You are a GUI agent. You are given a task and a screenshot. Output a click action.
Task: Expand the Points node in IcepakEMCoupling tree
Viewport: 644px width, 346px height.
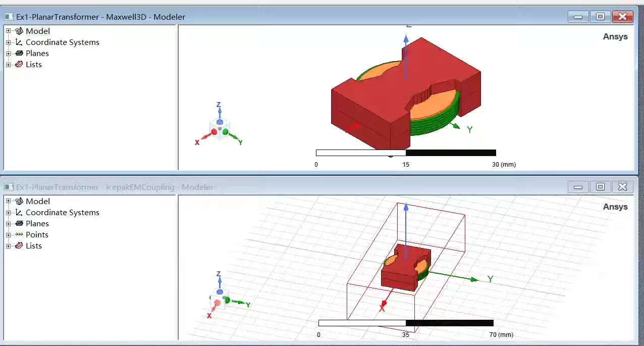pyautogui.click(x=8, y=235)
